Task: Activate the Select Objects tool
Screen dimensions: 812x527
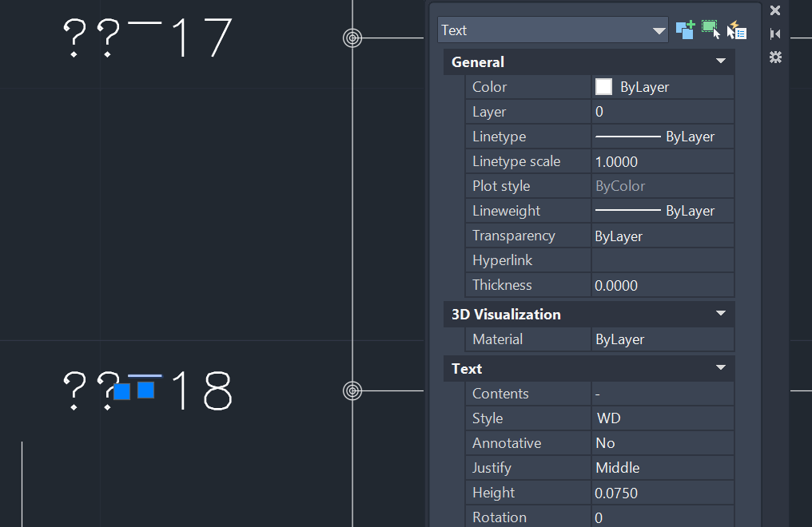Action: click(710, 30)
